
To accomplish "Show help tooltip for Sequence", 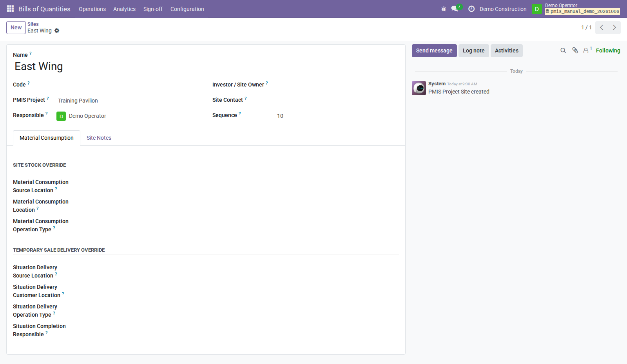I will (240, 114).
